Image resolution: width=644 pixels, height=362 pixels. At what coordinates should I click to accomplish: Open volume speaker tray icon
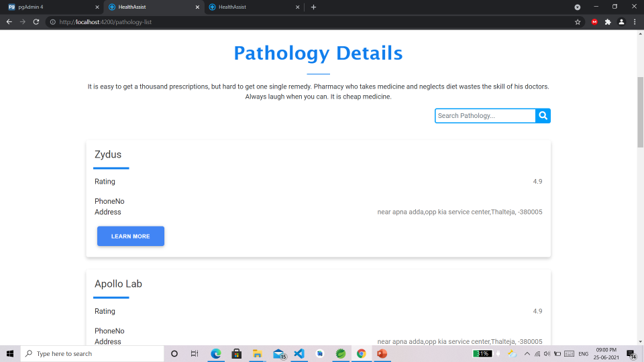[547, 353]
